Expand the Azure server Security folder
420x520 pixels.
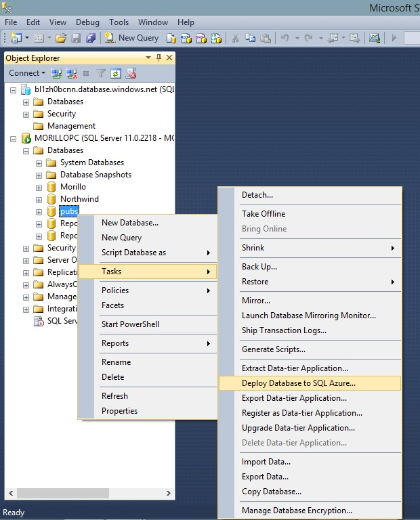pos(26,114)
